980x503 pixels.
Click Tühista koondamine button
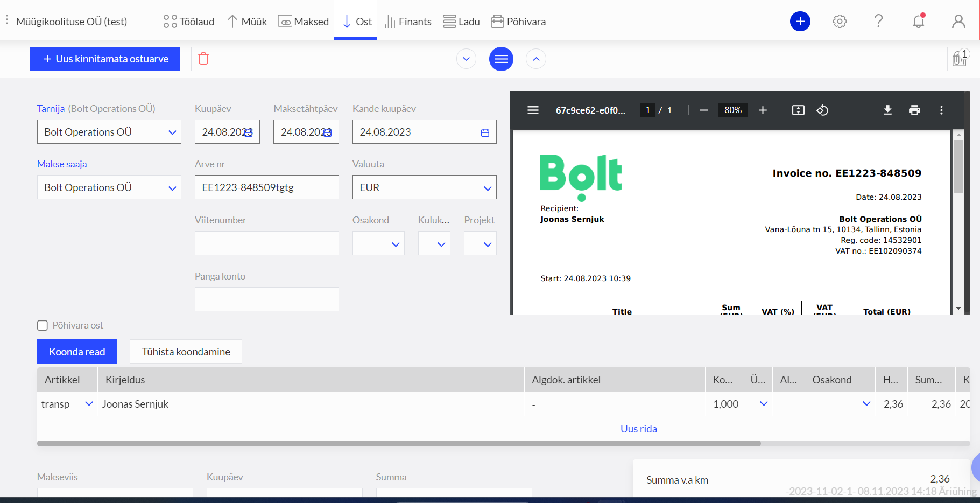pos(186,352)
